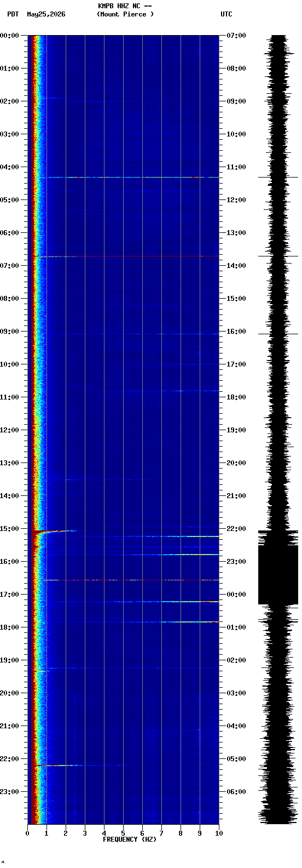The width and height of the screenshot is (302, 868).
Task: Click the low-frequency streak near 22:12 PDT
Action: 58,765
